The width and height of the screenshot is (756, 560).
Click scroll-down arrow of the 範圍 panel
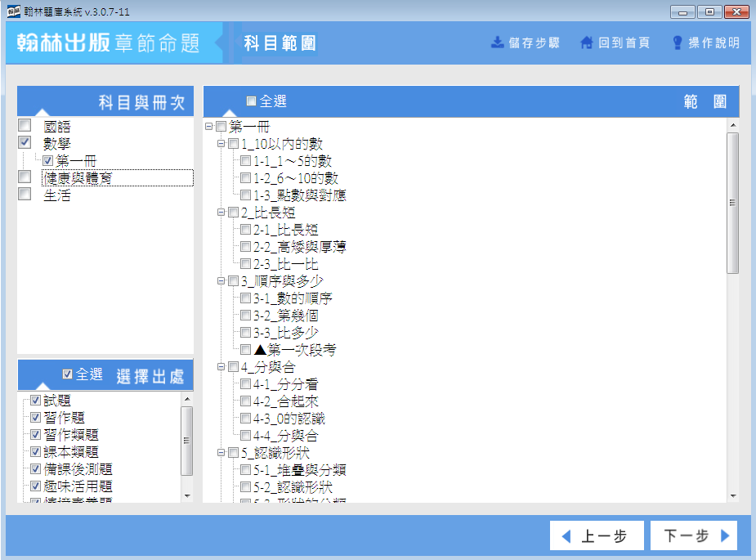coord(733,496)
